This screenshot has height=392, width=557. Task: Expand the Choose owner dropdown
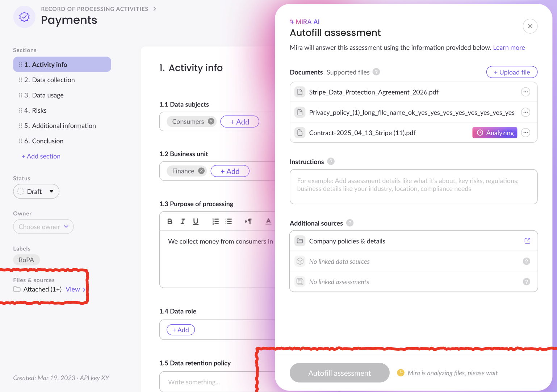point(43,226)
